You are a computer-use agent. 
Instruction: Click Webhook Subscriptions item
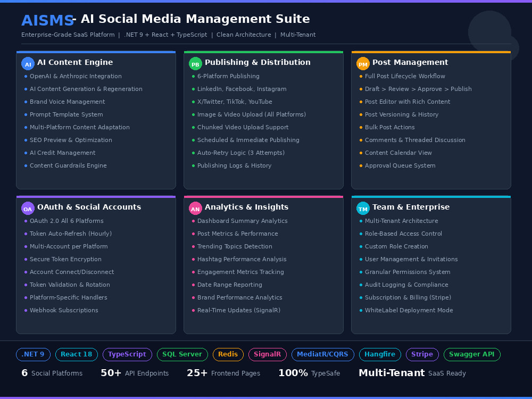pos(64,311)
